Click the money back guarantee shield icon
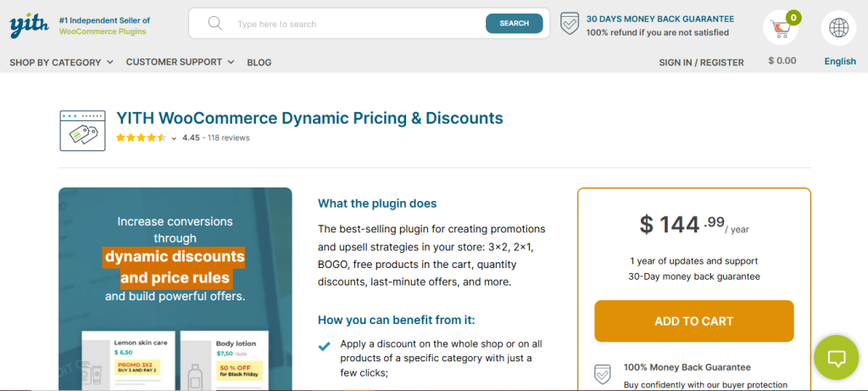 [570, 24]
